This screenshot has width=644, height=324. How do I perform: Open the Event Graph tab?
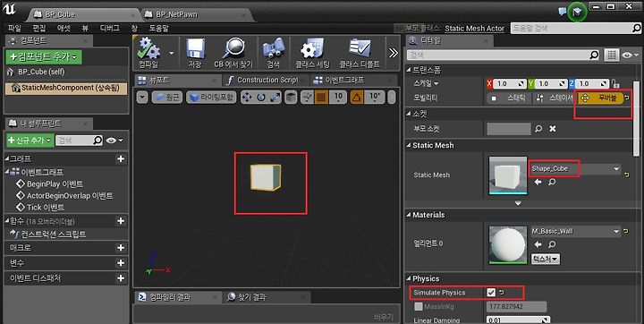[344, 81]
